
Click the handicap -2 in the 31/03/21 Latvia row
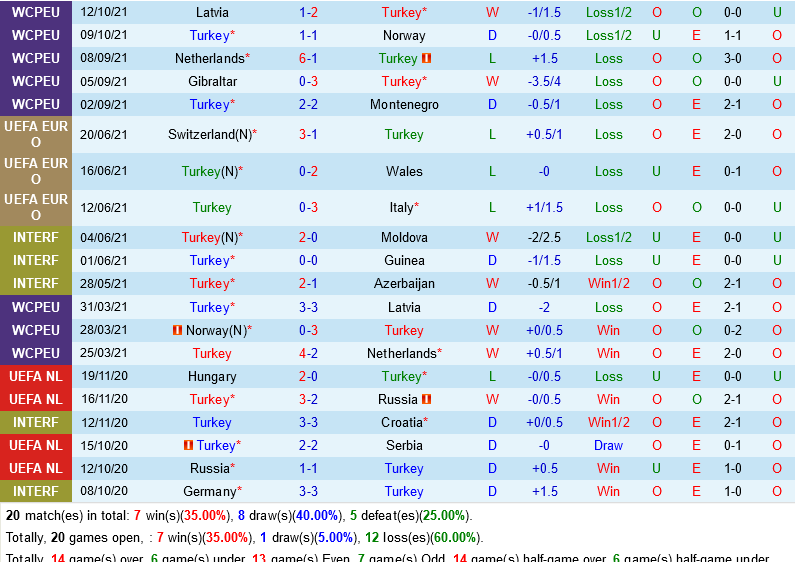(x=544, y=307)
